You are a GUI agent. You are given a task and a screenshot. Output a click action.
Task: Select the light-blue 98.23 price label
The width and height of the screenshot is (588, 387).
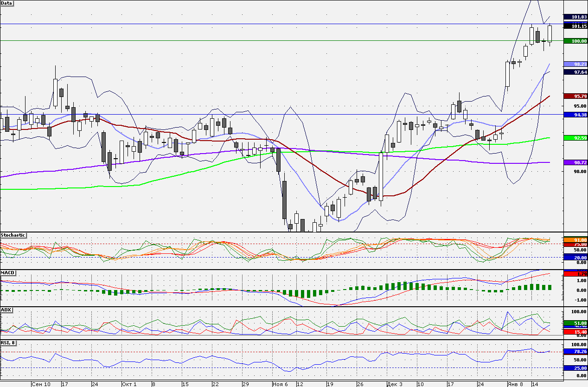tap(575, 64)
